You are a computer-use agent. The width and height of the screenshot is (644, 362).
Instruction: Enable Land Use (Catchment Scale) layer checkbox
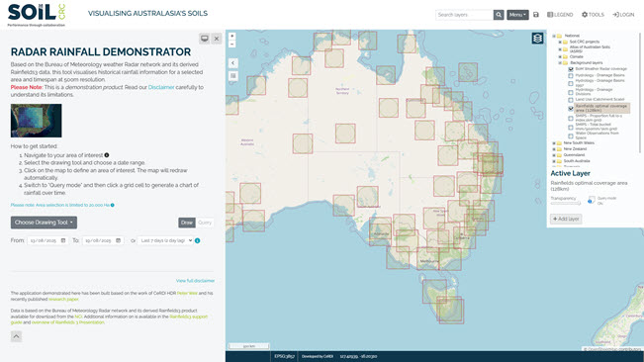(571, 100)
